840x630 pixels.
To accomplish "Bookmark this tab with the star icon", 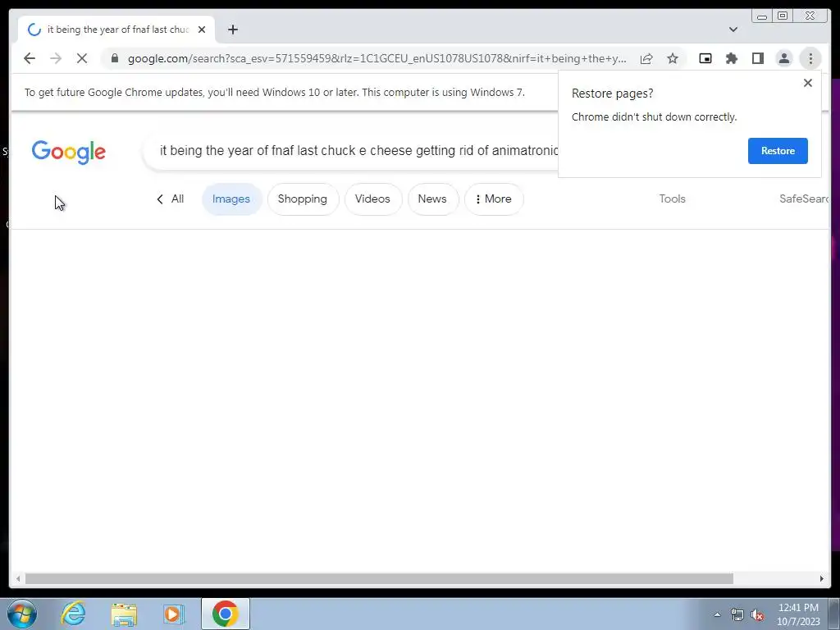I will 673,58.
